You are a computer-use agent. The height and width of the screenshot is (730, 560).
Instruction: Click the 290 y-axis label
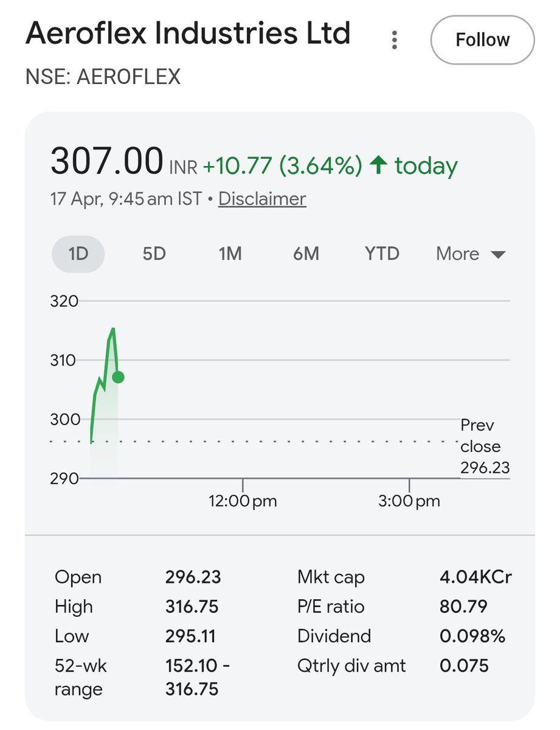tap(64, 478)
